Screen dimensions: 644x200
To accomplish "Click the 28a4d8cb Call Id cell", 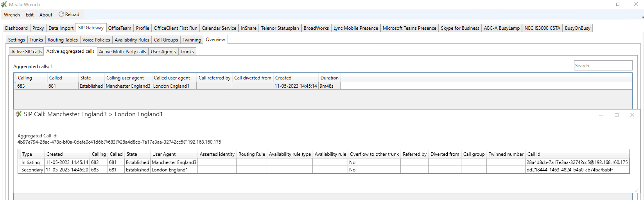I will point(577,162).
